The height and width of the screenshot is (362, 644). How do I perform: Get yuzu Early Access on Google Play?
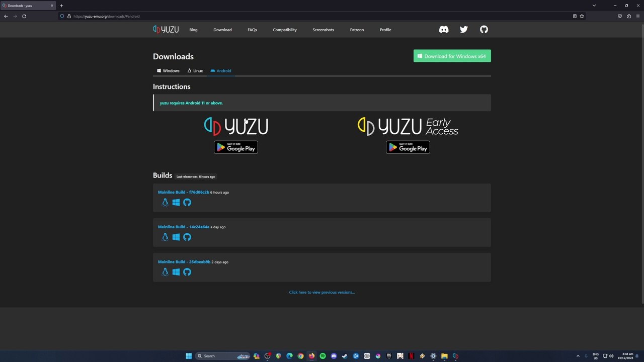(x=408, y=147)
